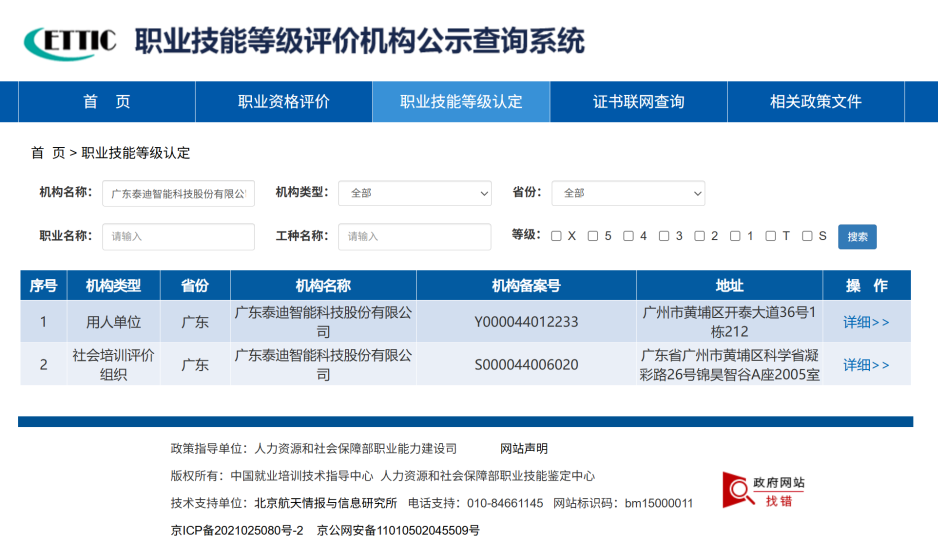Viewport: 938px width, 559px height.
Task: Open 相关政策文件 tab
Action: (815, 102)
